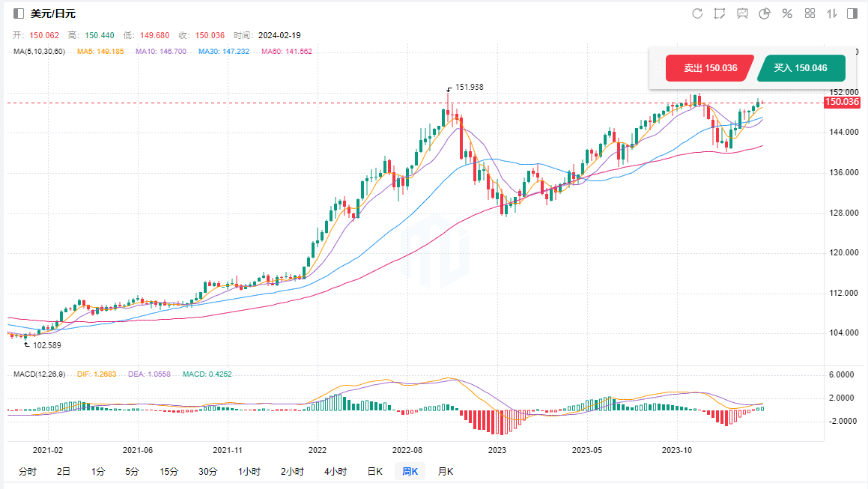Select the 日K daily candlestick tab

point(374,472)
